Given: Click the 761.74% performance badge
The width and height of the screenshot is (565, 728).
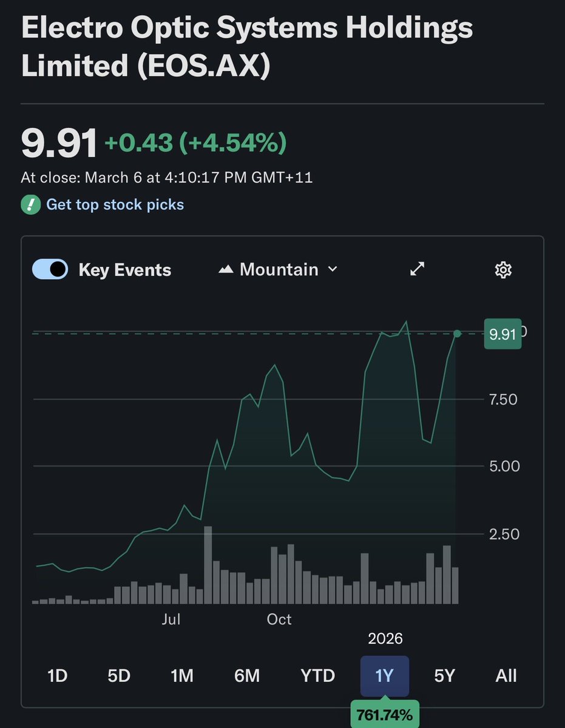Looking at the screenshot, I should click(384, 715).
